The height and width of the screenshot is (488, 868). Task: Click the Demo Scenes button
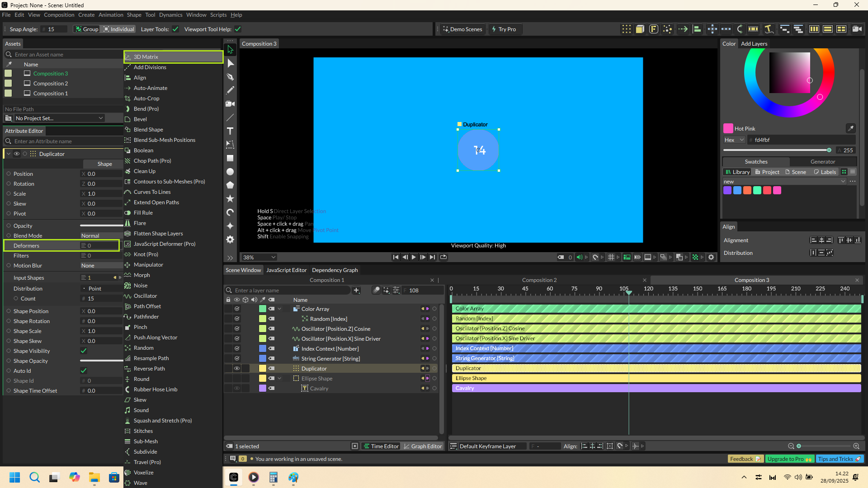point(462,29)
